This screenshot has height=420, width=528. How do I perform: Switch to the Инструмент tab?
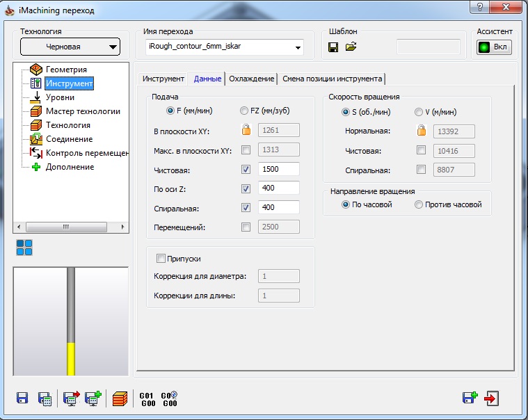coord(163,79)
